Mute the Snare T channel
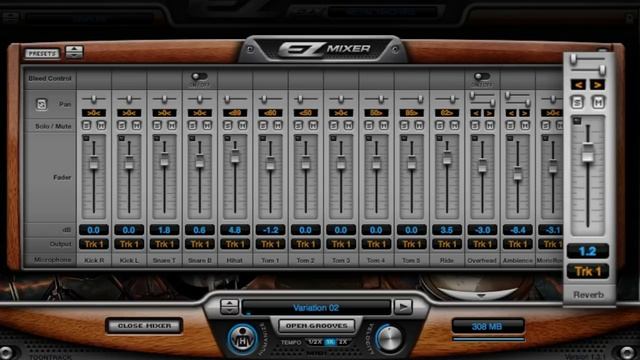640x360 pixels. (x=172, y=126)
